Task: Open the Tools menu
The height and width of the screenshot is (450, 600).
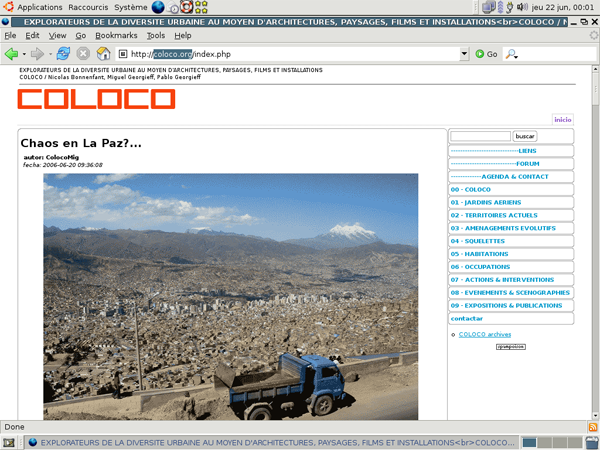Action: pos(156,35)
